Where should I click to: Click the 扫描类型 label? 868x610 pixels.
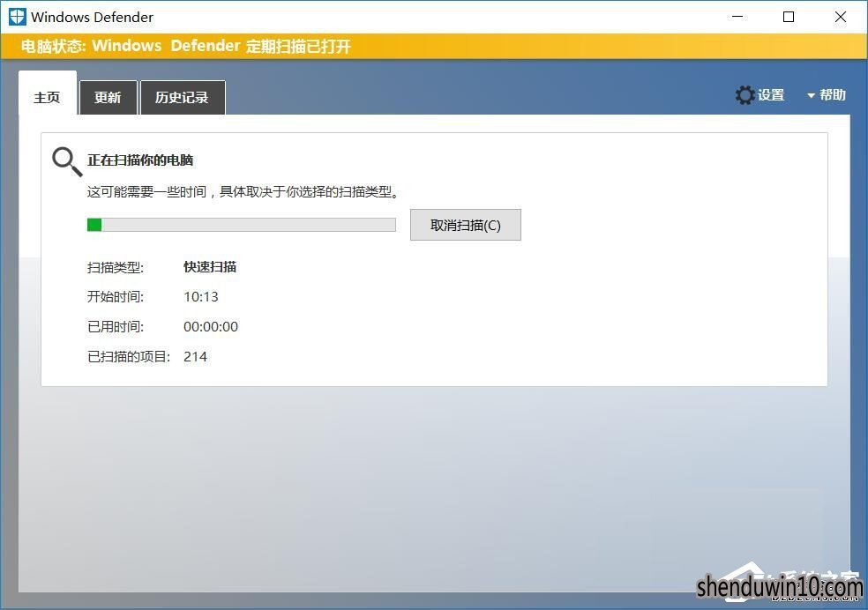click(116, 268)
